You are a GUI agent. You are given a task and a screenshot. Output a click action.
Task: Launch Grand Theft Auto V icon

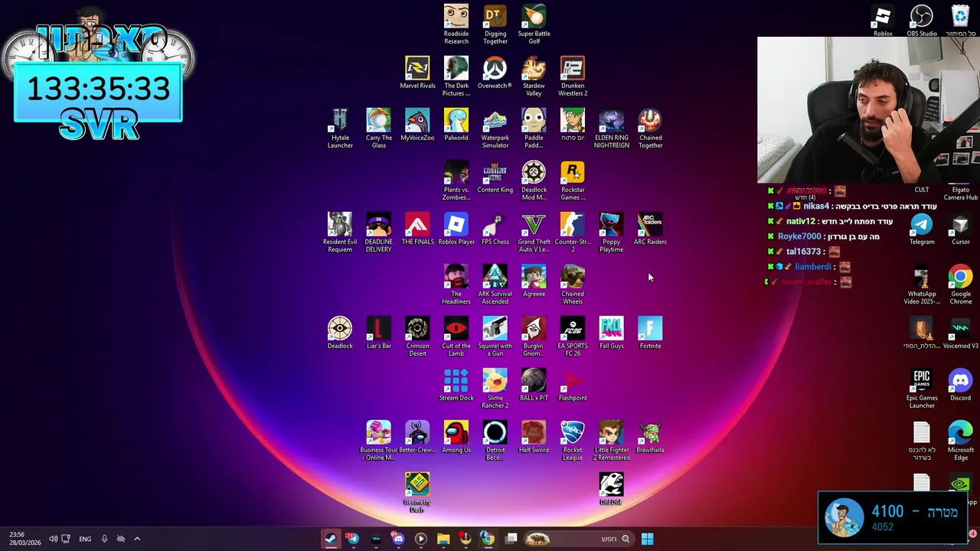pyautogui.click(x=534, y=232)
